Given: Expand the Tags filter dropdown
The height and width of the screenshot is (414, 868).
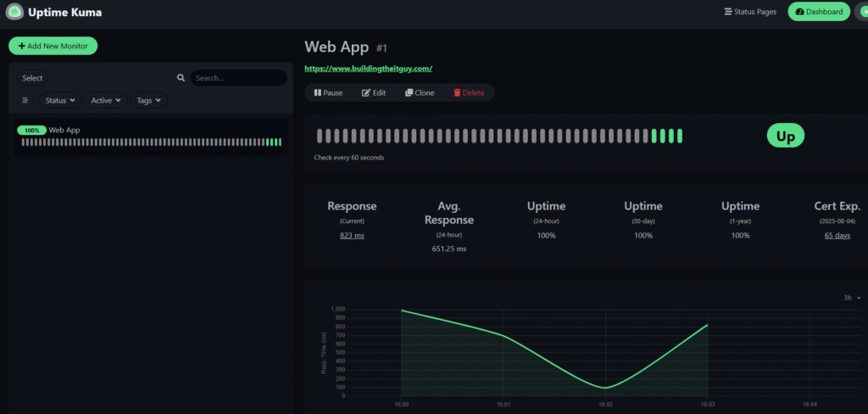Looking at the screenshot, I should 149,100.
